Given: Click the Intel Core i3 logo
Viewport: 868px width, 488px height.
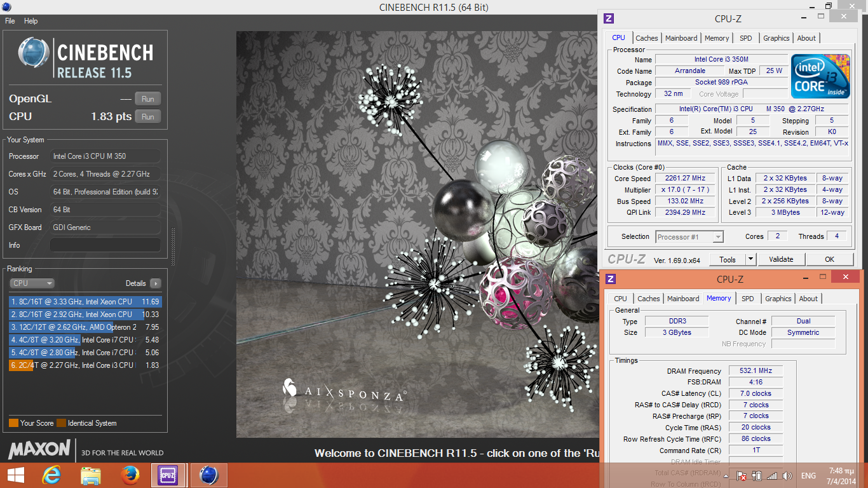Looking at the screenshot, I should [820, 76].
